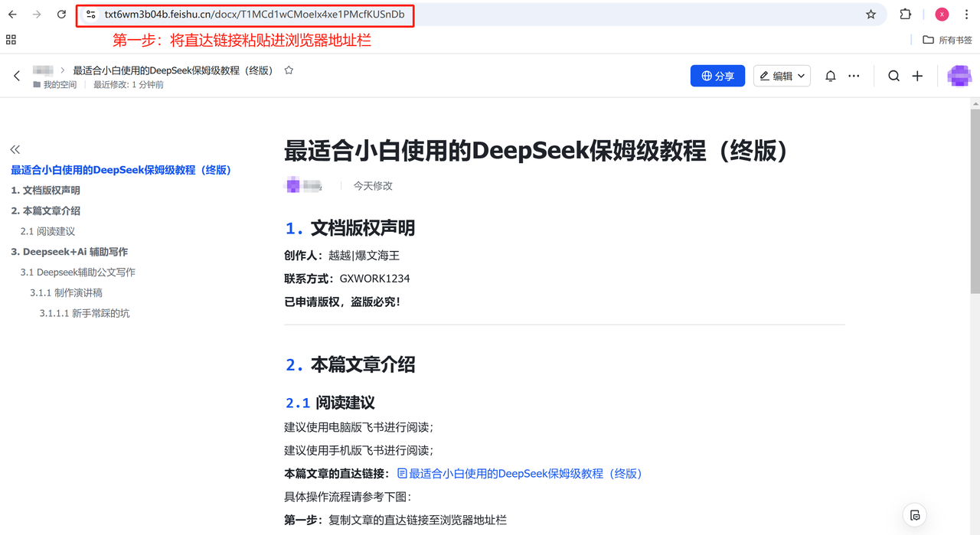The width and height of the screenshot is (980, 535).
Task: Open Chrome three-dot menu
Action: coord(966,15)
